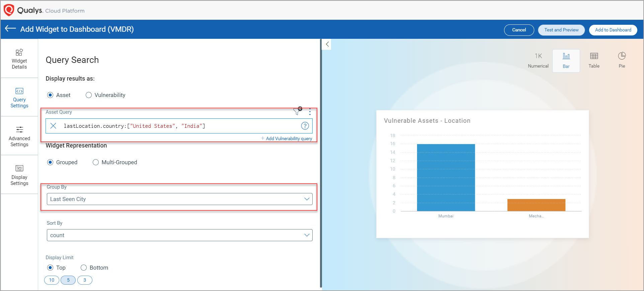
Task: Select the Bottom display limit radio
Action: (x=84, y=268)
